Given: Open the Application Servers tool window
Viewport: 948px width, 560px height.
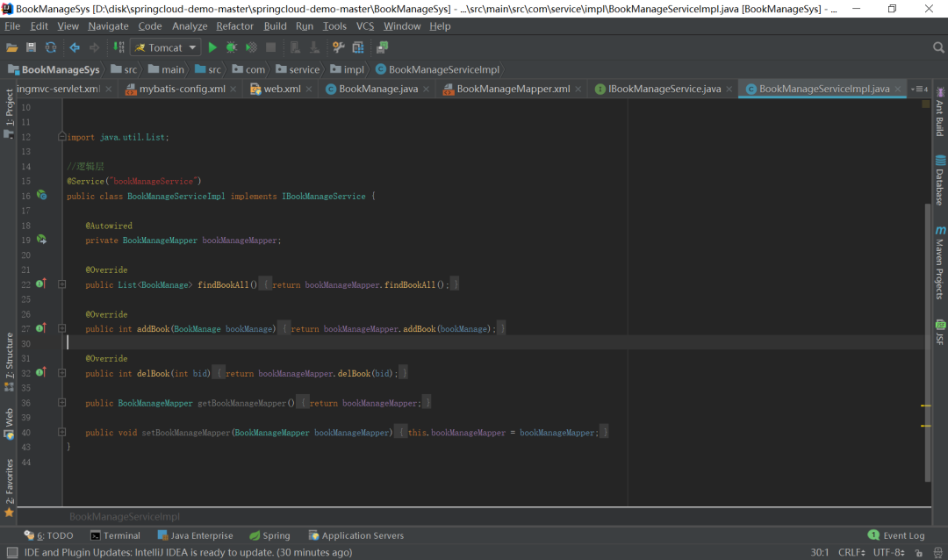Looking at the screenshot, I should coord(356,535).
